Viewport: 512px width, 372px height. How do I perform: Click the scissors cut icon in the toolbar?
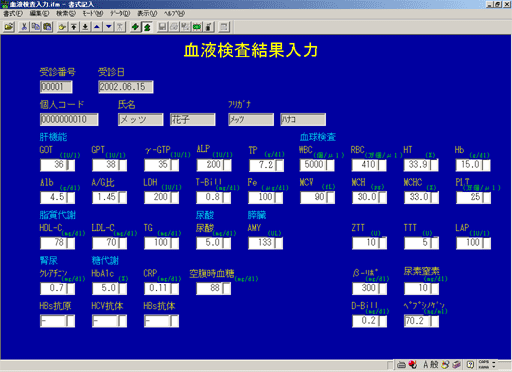(x=24, y=27)
